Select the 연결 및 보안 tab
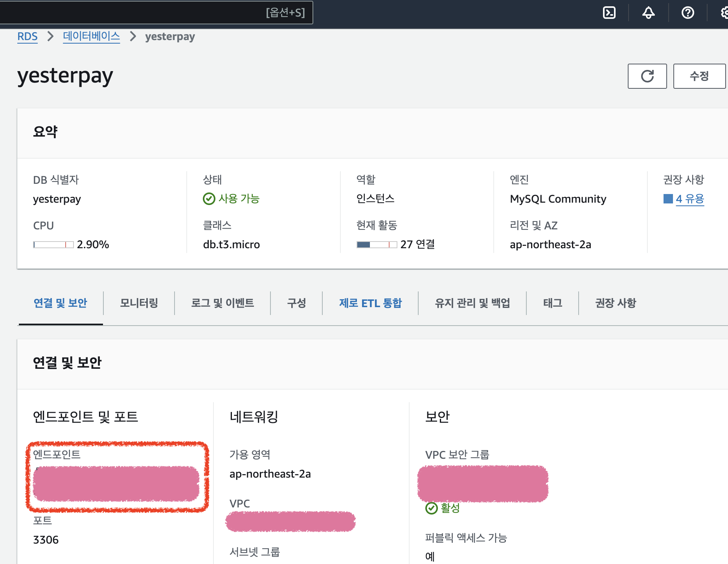The width and height of the screenshot is (728, 564). click(x=61, y=303)
